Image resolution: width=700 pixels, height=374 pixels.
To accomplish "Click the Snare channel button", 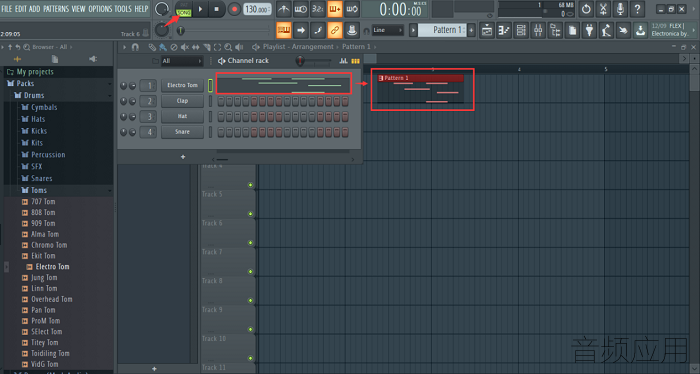I will pos(182,132).
